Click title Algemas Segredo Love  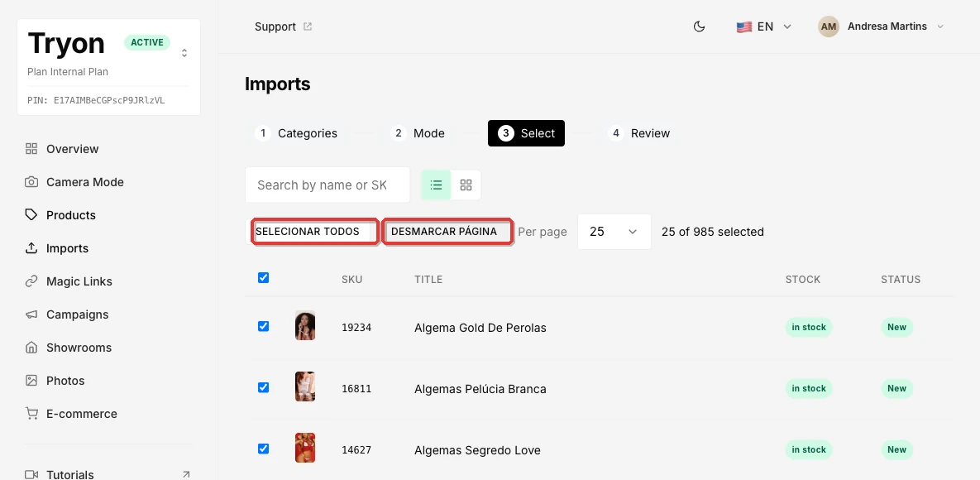pyautogui.click(x=477, y=450)
